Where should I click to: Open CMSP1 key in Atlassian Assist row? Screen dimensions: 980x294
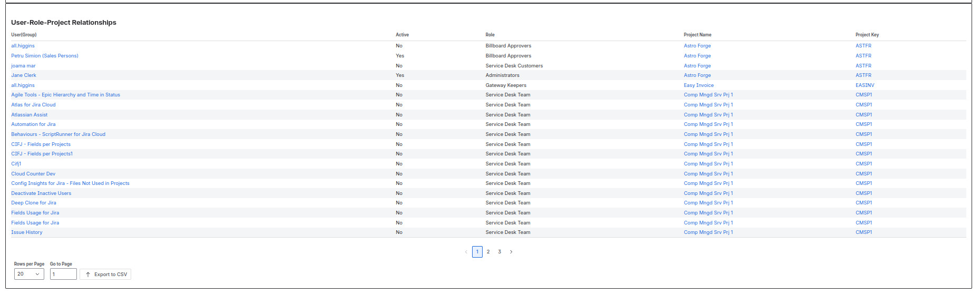864,115
